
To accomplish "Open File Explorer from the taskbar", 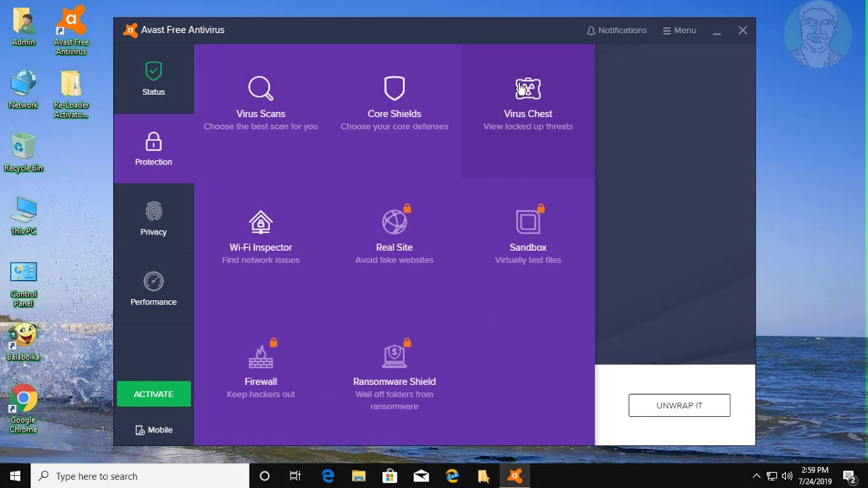I will [x=359, y=476].
